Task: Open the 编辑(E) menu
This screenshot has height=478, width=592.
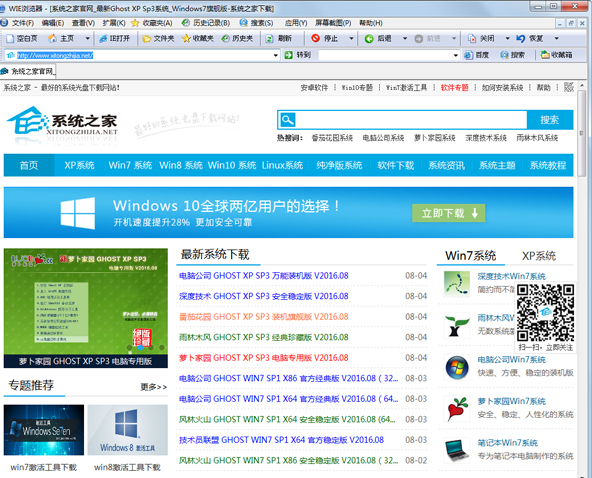Action: 53,23
